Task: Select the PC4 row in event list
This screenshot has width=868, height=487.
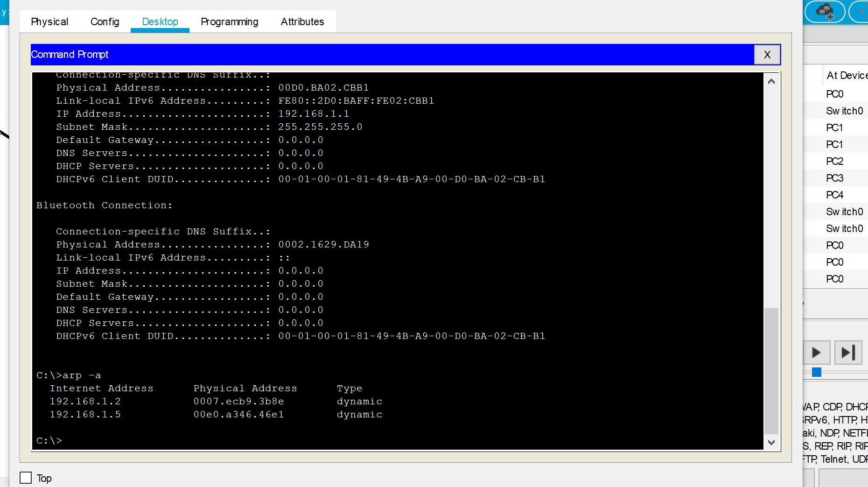Action: pos(835,195)
